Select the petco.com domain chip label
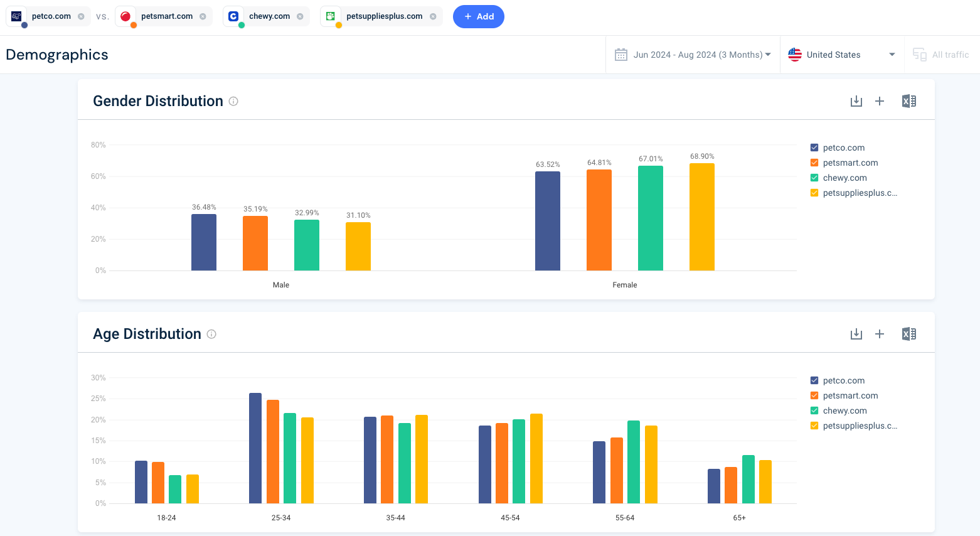980x536 pixels. pyautogui.click(x=51, y=16)
